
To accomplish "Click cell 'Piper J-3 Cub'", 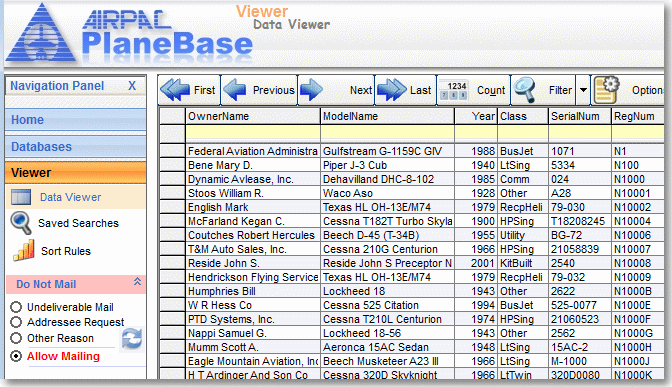I will coord(387,165).
